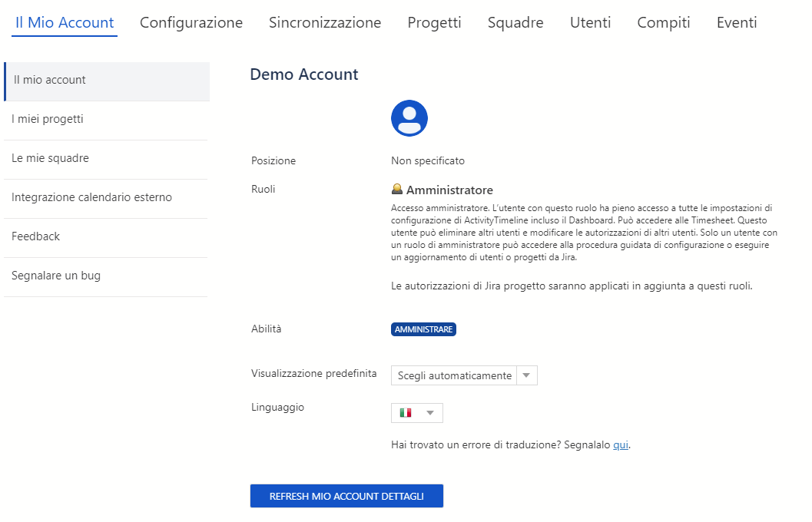Open the Sincronizzazione tab

coord(325,22)
